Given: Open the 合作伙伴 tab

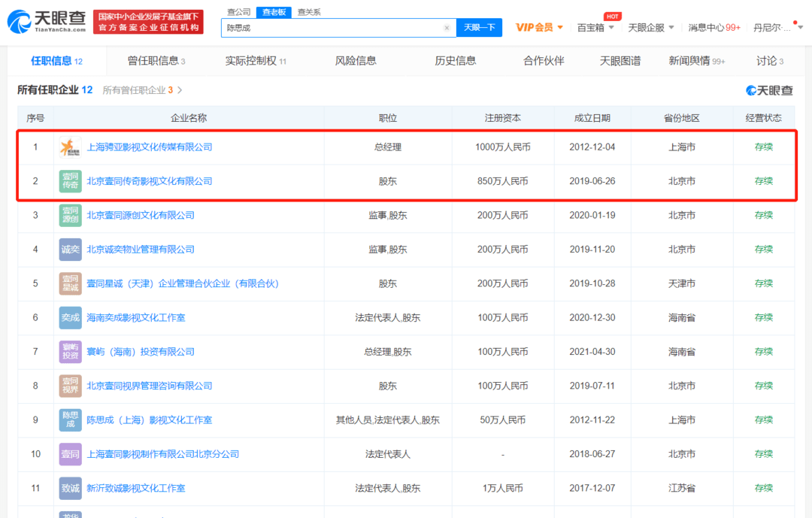Looking at the screenshot, I should point(544,61).
